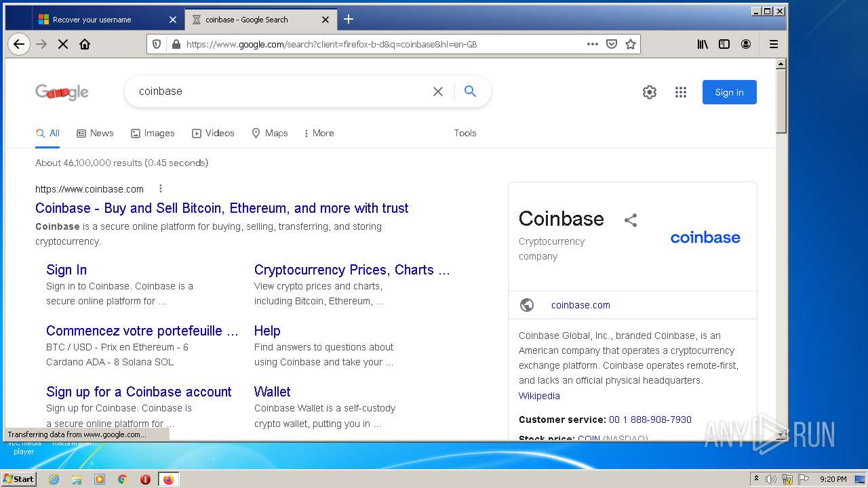Switch to News results
The image size is (868, 488).
click(95, 134)
